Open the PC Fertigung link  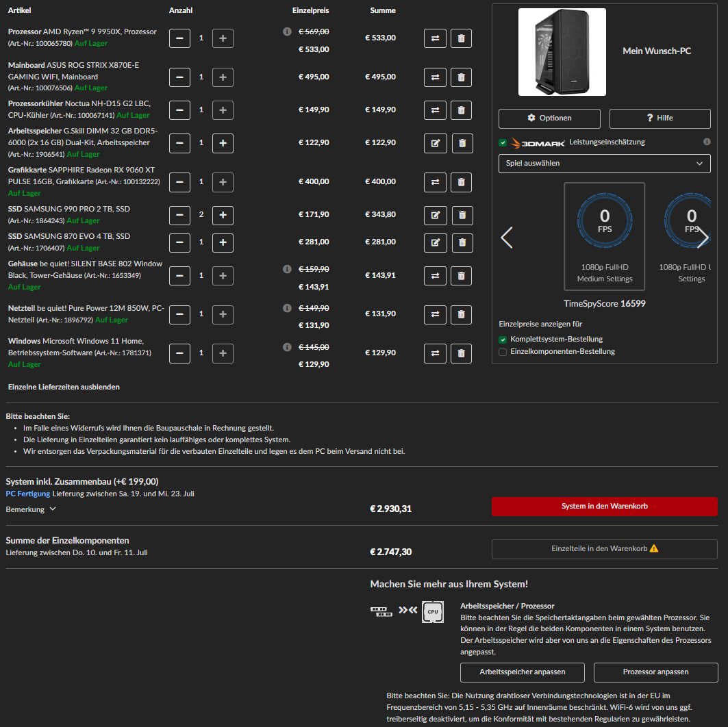28,494
